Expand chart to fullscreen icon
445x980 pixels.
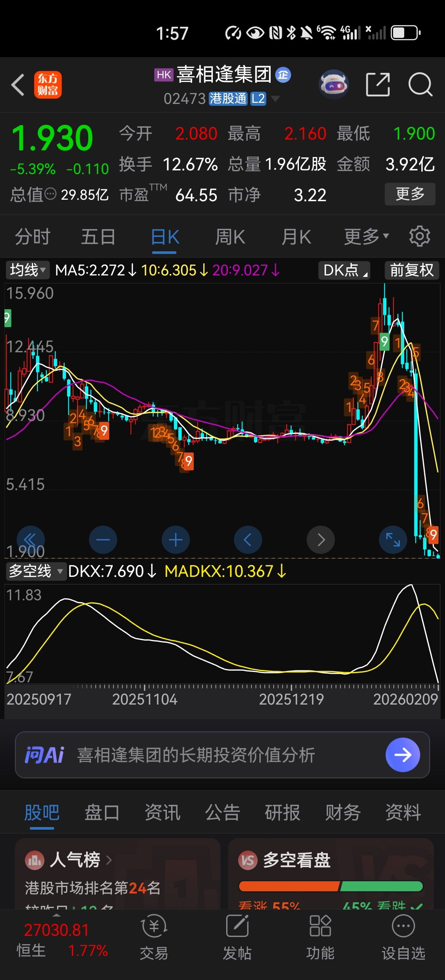coord(393,539)
